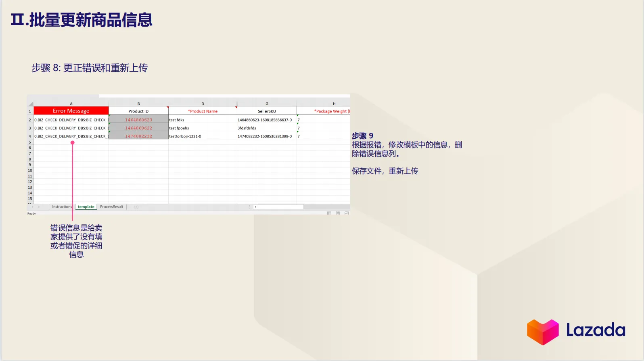
Task: Select column B header
Action: (x=138, y=104)
